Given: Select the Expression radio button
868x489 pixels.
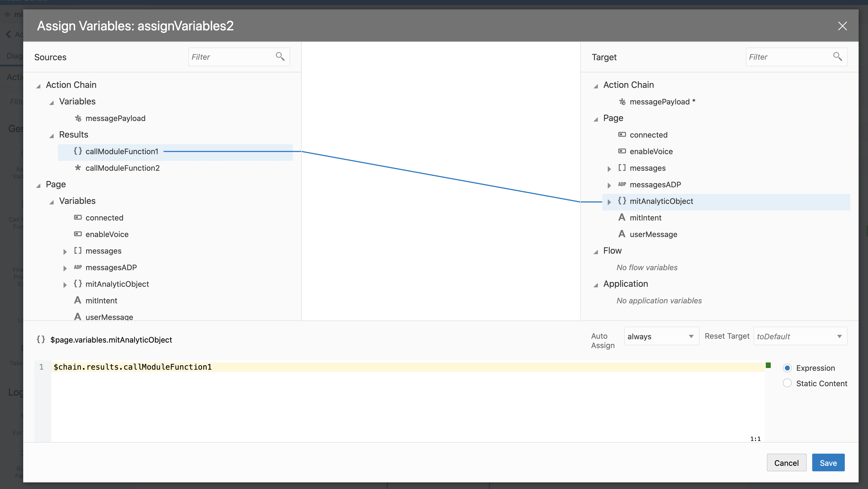Looking at the screenshot, I should [787, 368].
